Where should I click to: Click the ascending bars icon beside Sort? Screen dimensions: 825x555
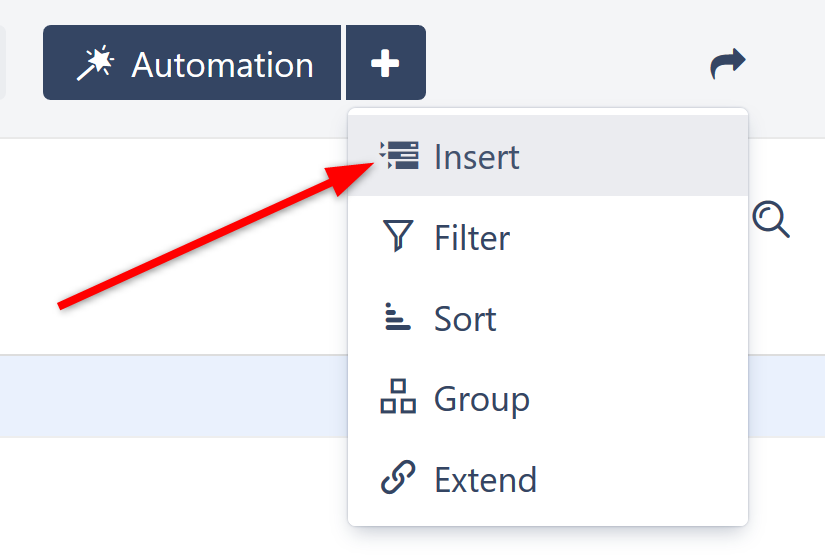(397, 318)
